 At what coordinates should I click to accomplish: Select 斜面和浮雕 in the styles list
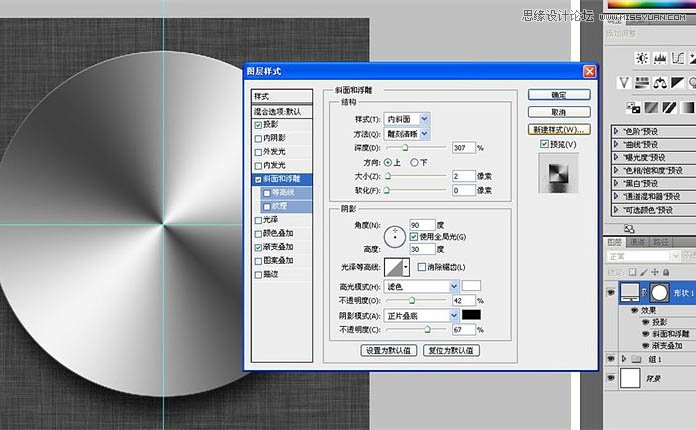[x=282, y=179]
